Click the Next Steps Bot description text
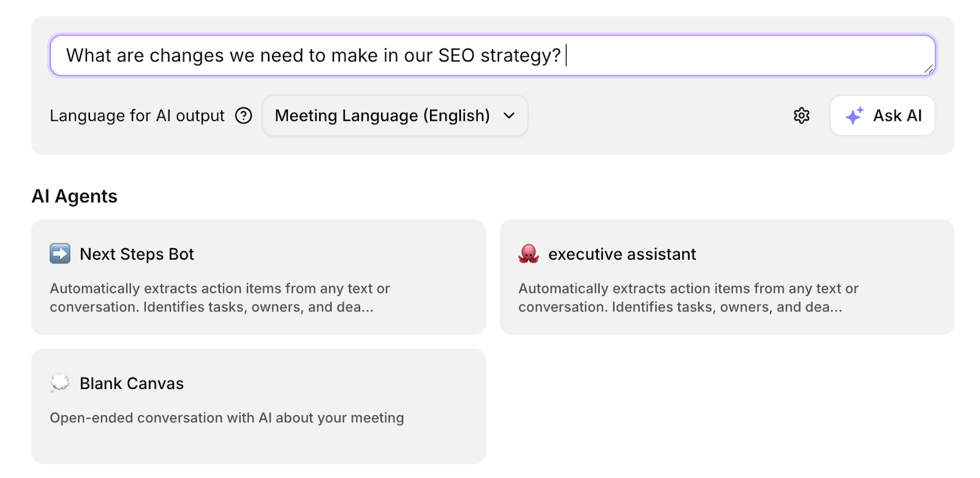980x478 pixels. (x=220, y=298)
